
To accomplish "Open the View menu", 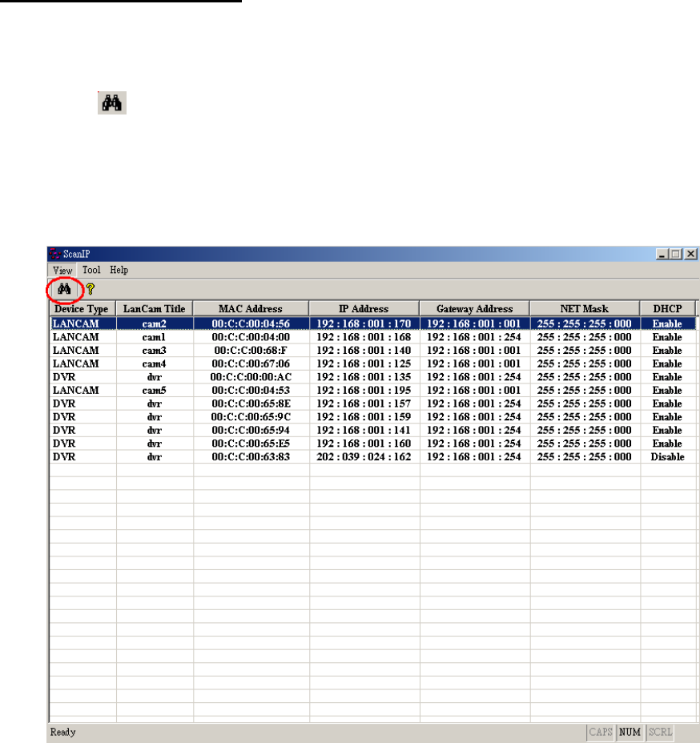I will point(62,271).
